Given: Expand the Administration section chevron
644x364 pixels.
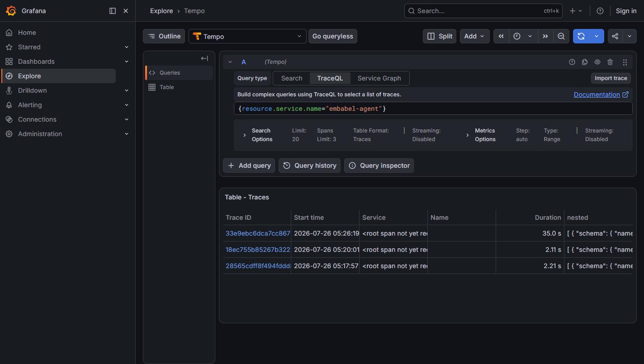Looking at the screenshot, I should pos(127,134).
